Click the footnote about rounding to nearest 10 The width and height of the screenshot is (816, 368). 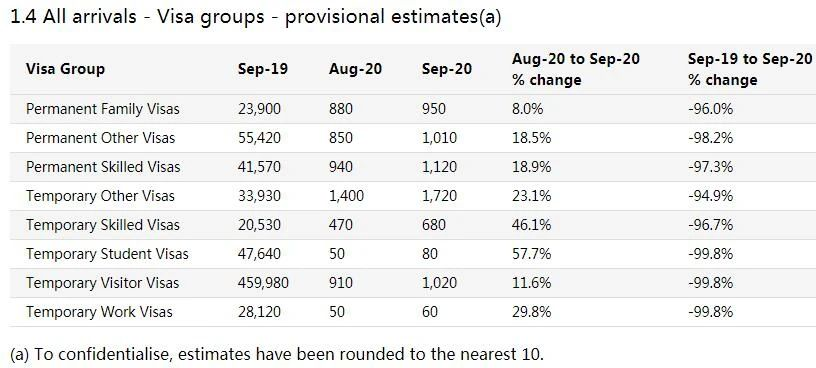click(x=277, y=354)
